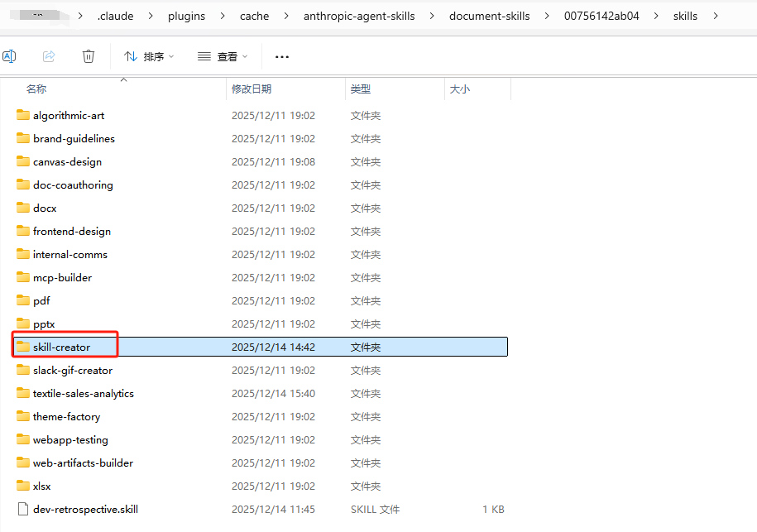Select the textile-sales-analytics folder row
The width and height of the screenshot is (757, 532).
(x=95, y=393)
